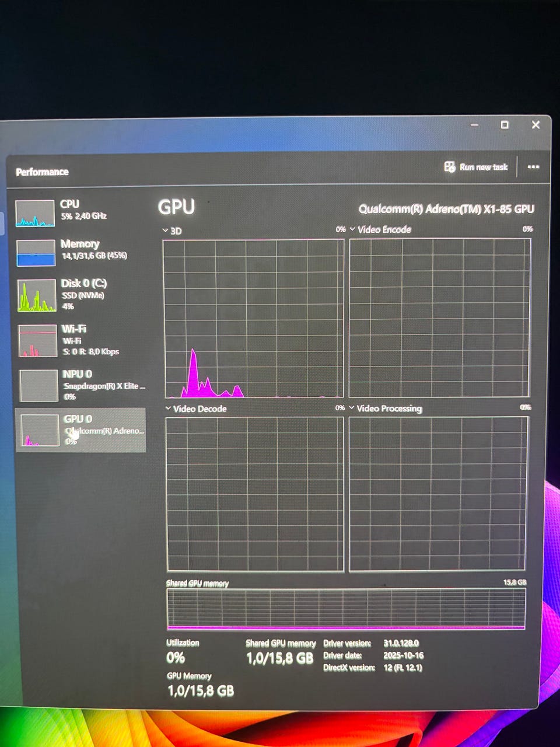The width and height of the screenshot is (560, 747).
Task: Close the Task Manager window
Action: (x=535, y=125)
